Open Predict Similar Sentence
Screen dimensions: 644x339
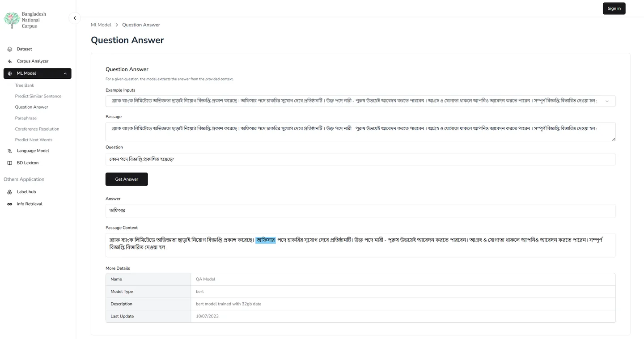click(x=38, y=96)
